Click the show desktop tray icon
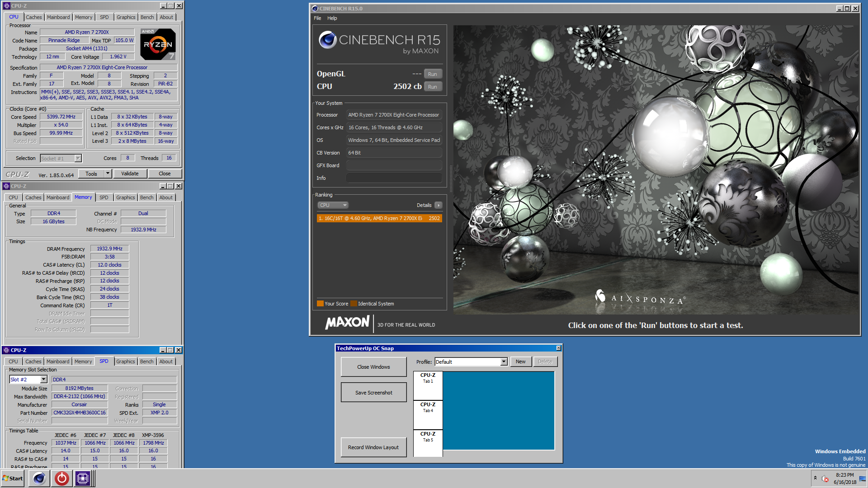Image resolution: width=868 pixels, height=488 pixels. click(863, 479)
